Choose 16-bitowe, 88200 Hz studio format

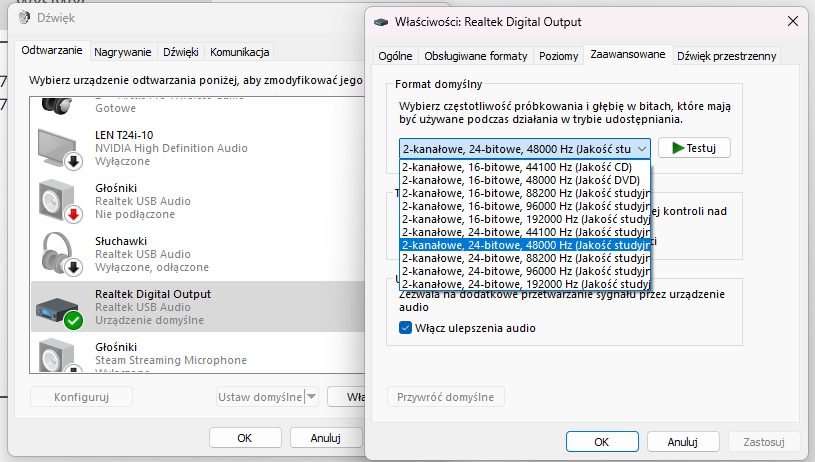point(525,193)
